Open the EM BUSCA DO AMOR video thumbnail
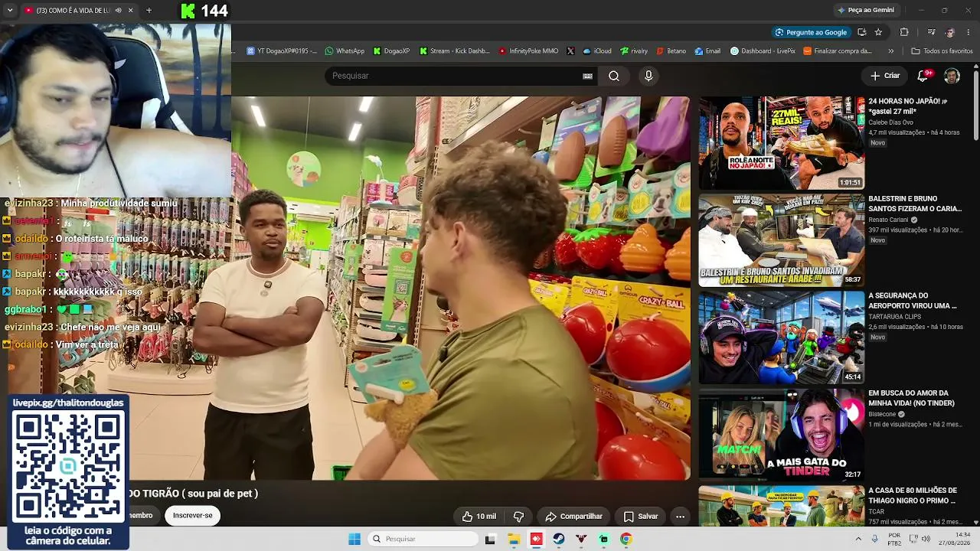This screenshot has height=551, width=980. 781,435
